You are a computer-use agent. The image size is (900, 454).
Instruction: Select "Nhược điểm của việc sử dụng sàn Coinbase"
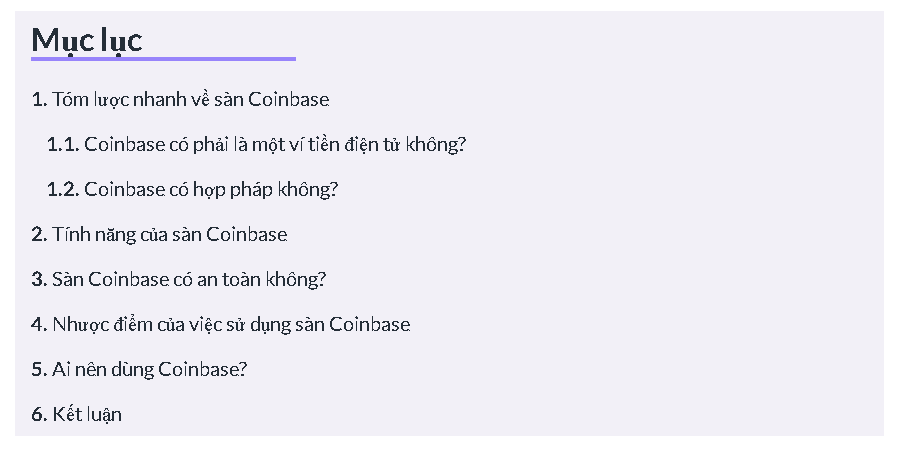click(x=231, y=325)
